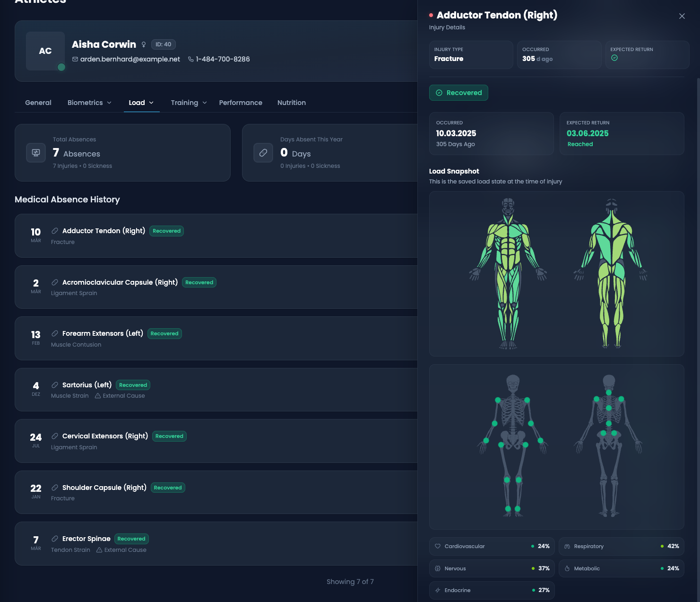This screenshot has width=700, height=602.
Task: Click the ID: 40 badge
Action: tap(163, 44)
